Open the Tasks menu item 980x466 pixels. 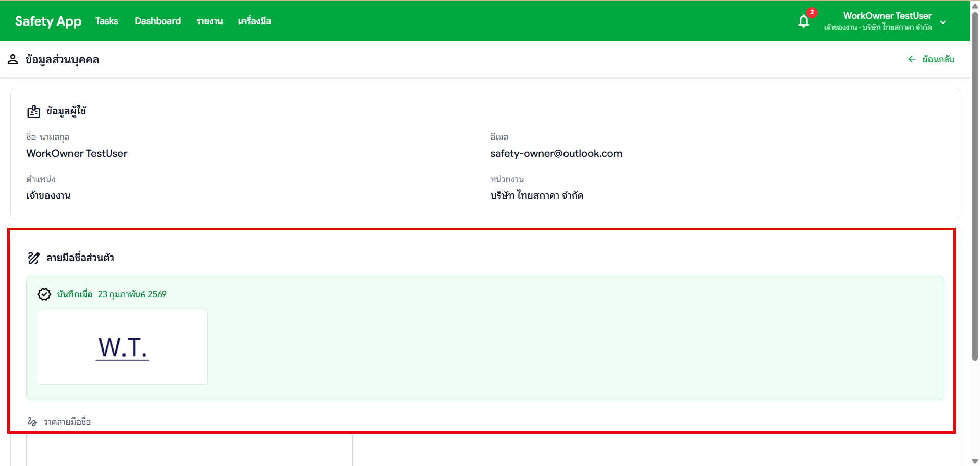point(107,21)
